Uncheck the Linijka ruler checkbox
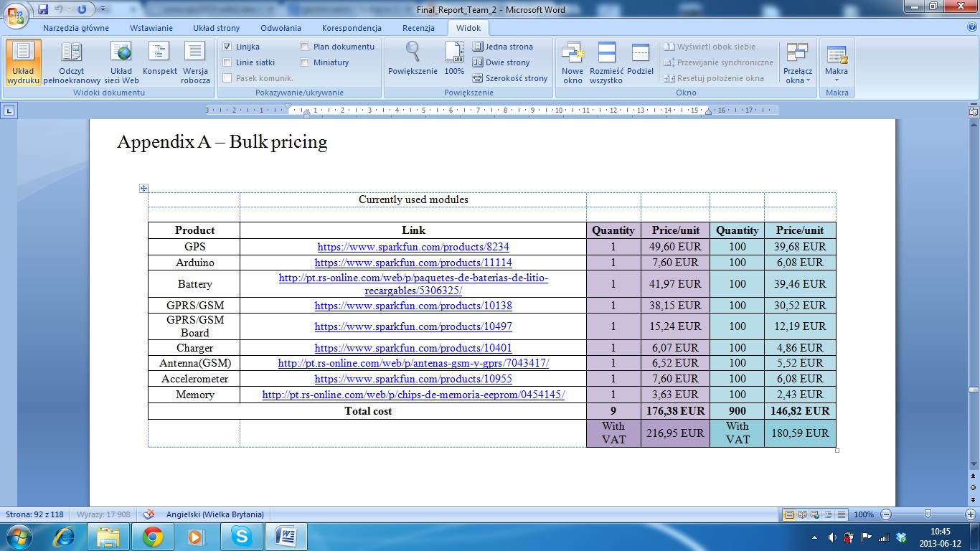The height and width of the screenshot is (551, 980). coord(227,47)
